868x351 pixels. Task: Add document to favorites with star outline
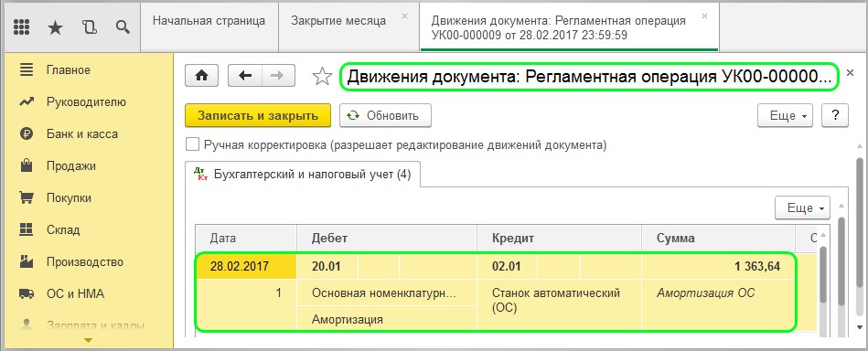click(x=322, y=77)
